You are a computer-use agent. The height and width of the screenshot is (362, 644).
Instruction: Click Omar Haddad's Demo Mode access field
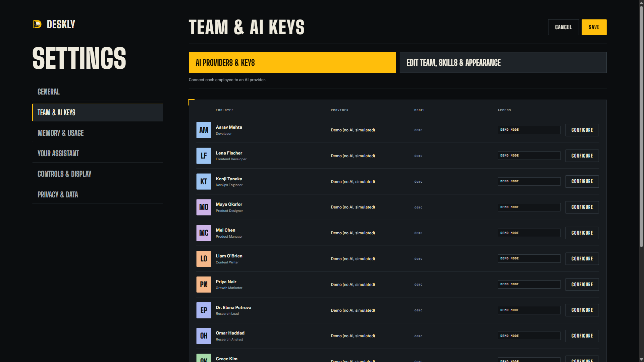click(529, 336)
